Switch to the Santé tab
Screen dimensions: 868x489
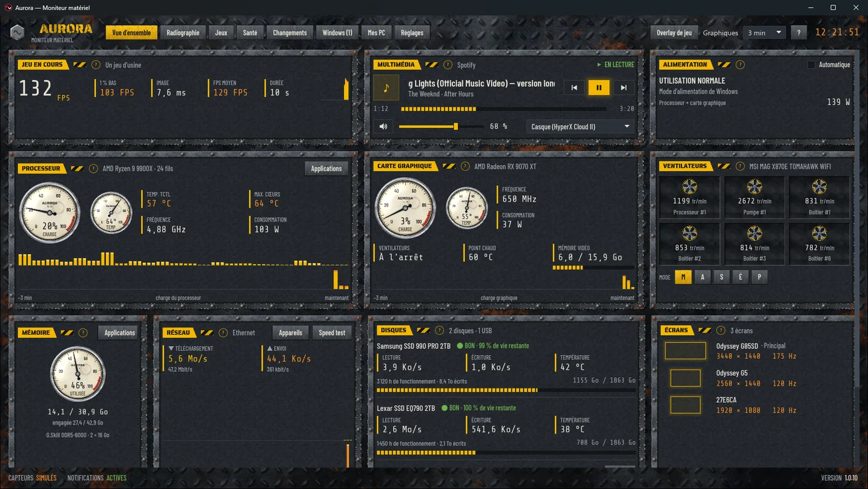[x=250, y=32]
